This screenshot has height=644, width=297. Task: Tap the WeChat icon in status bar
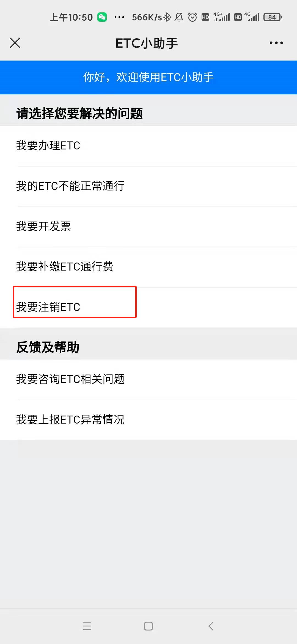tap(102, 17)
